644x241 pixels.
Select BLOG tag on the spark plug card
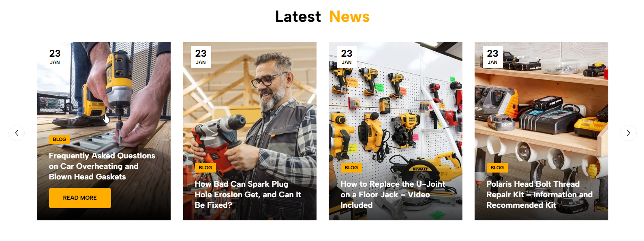pyautogui.click(x=205, y=168)
